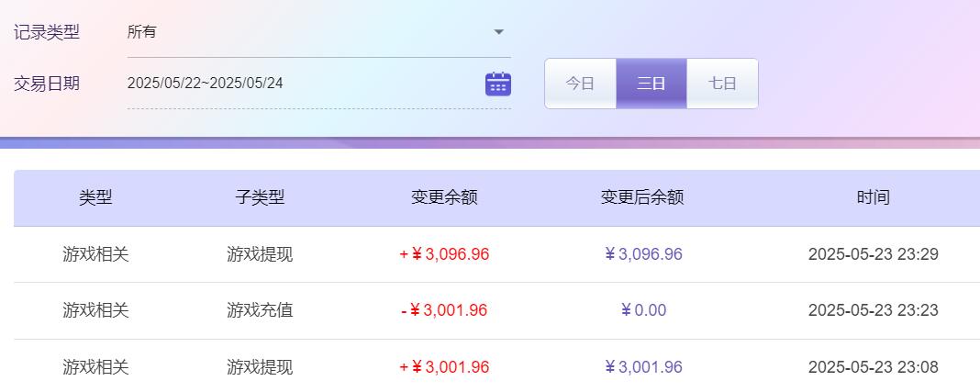The width and height of the screenshot is (980, 392).
Task: Expand the record type dropdown arrow
Action: pyautogui.click(x=499, y=32)
